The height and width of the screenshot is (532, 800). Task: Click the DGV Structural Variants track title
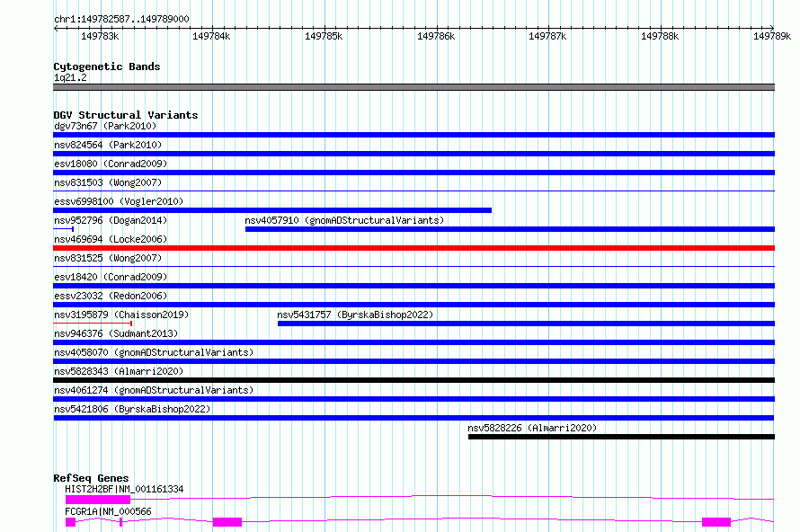tap(126, 115)
